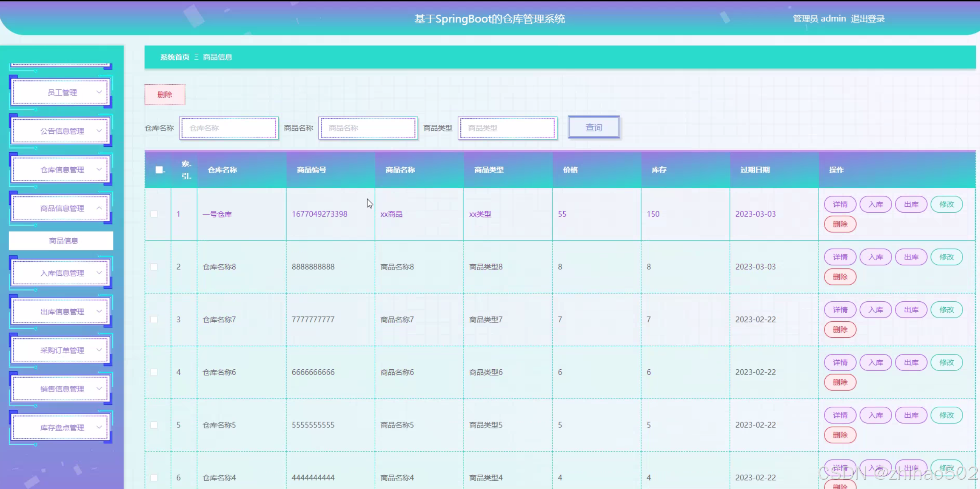
Task: Click the red 删除 button in row 5
Action: (840, 435)
